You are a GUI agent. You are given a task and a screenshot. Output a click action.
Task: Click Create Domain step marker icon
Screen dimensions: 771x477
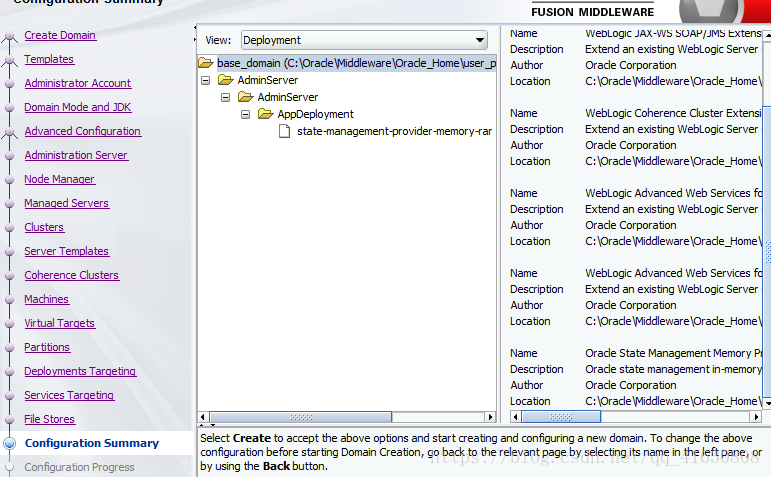[9, 38]
